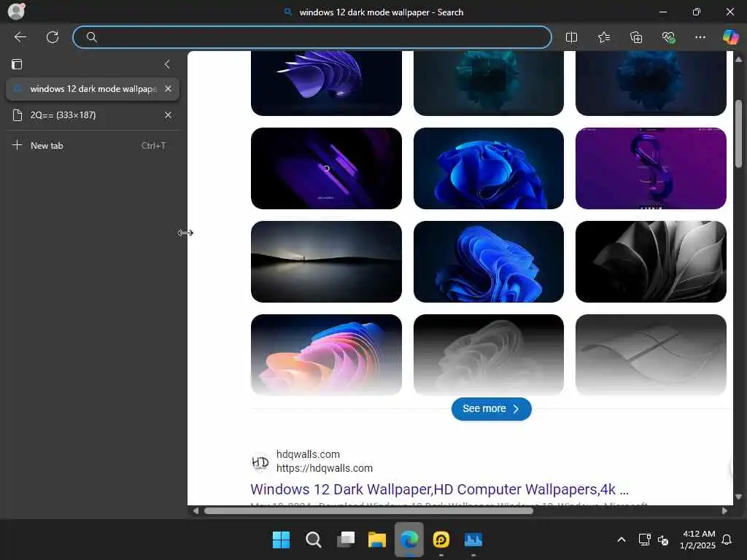The image size is (747, 560).
Task: Open Browser essentials heart icon
Action: 668,37
